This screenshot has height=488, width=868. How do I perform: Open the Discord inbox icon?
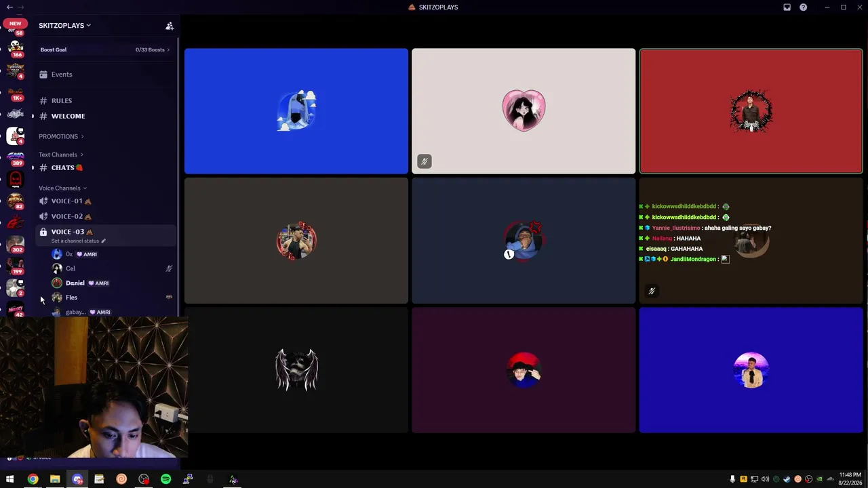click(787, 7)
